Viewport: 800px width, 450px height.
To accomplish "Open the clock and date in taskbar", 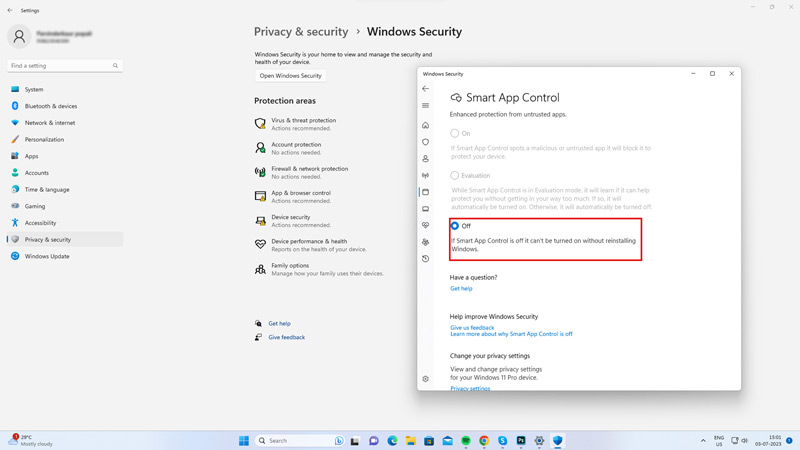I will 768,440.
